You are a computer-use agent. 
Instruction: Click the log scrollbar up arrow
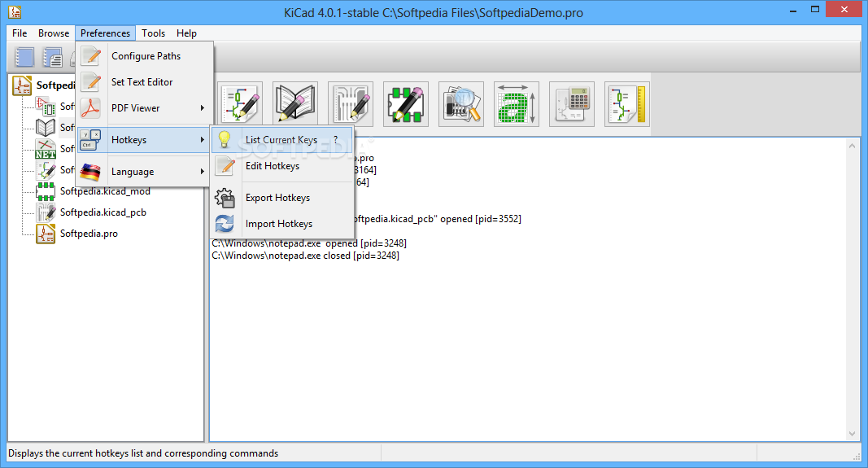[x=852, y=146]
